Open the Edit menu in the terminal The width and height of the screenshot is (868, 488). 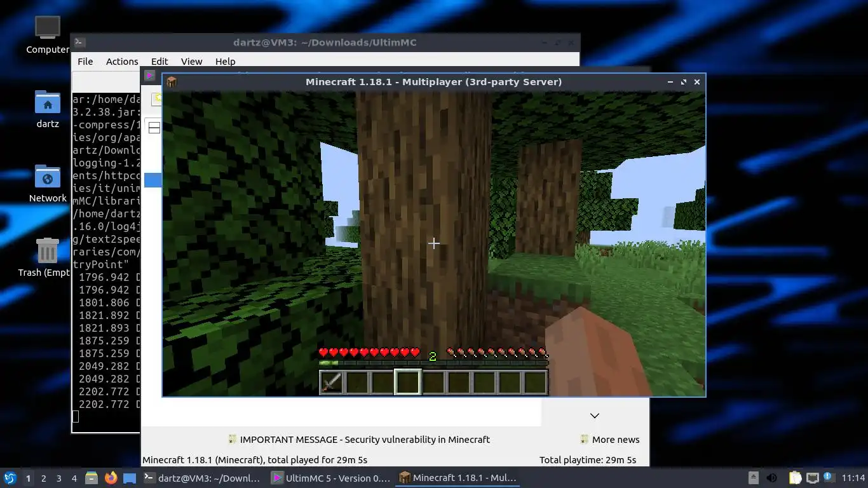tap(159, 62)
